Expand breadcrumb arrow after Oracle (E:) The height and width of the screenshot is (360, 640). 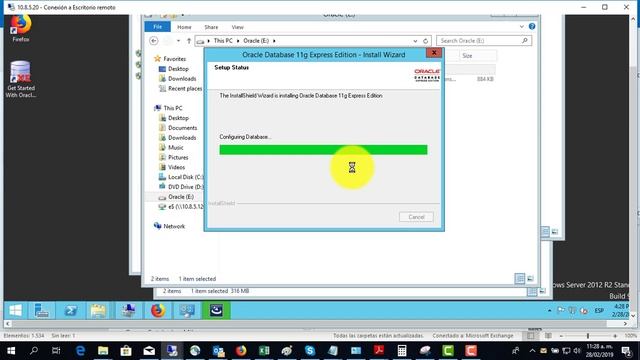tap(274, 41)
